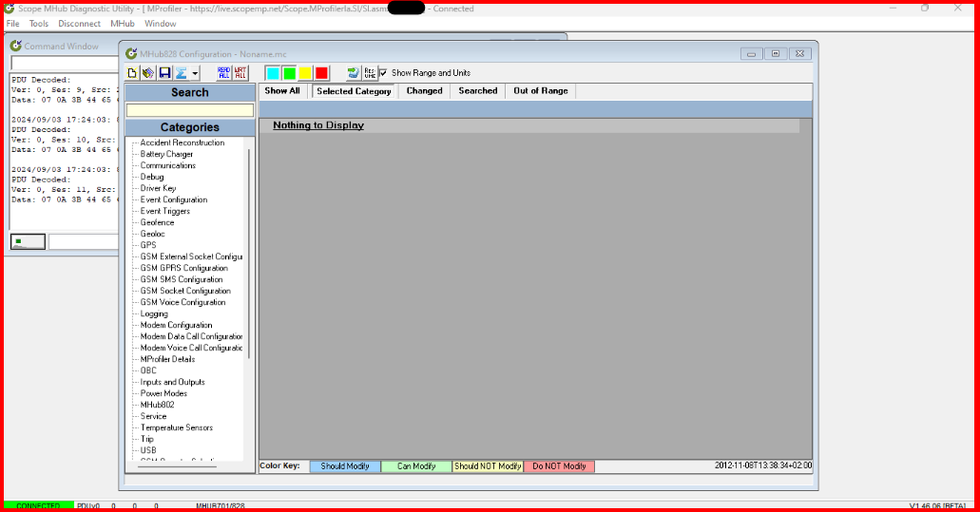Select Inputs and Outputs category

pyautogui.click(x=172, y=382)
